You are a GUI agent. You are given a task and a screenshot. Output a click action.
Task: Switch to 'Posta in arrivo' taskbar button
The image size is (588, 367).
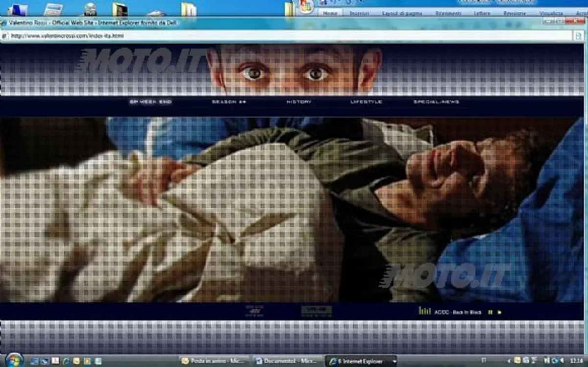click(215, 361)
